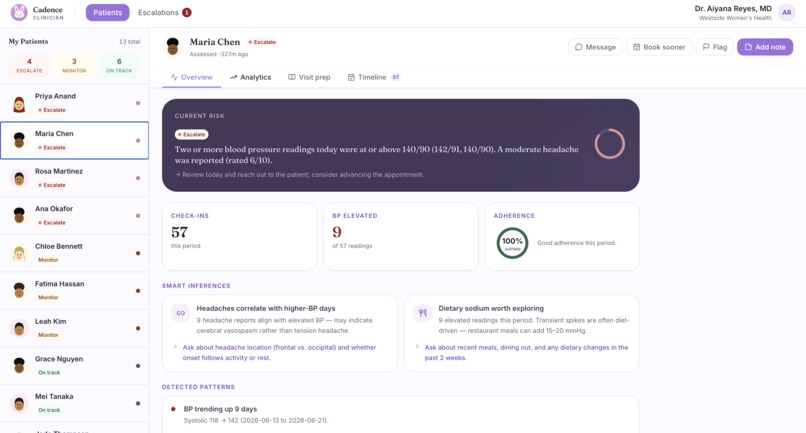Switch to the Analytics tab

[250, 77]
